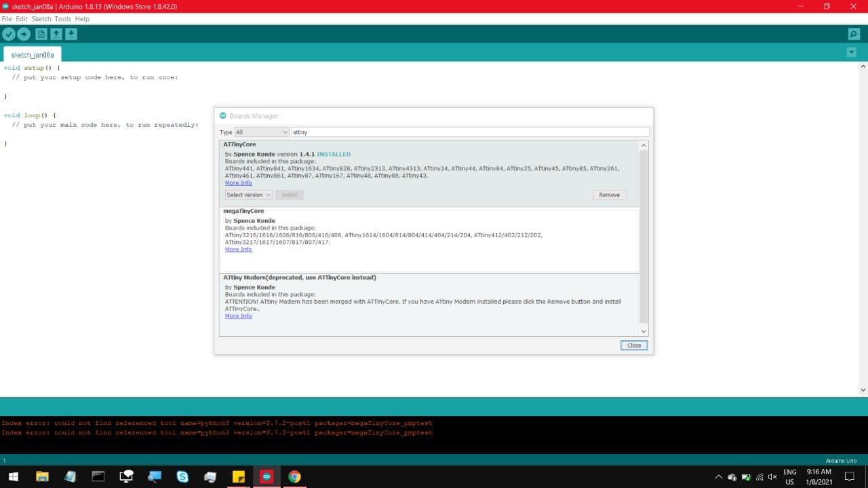Click the code editor scroll-down arrow
Image resolution: width=868 pixels, height=488 pixels.
[x=863, y=390]
